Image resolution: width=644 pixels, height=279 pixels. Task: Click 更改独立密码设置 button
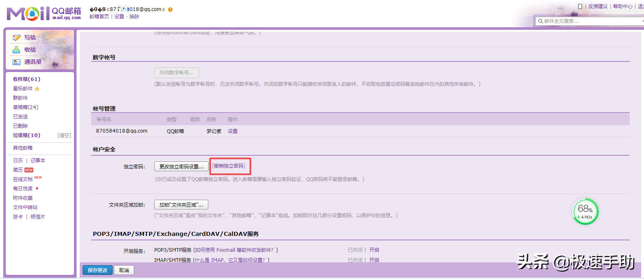coord(181,167)
